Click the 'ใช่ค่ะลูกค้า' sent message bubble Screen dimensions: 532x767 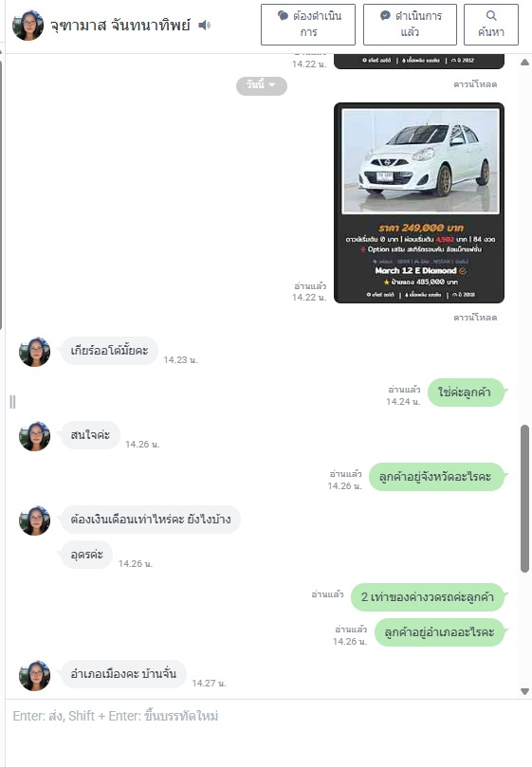[x=465, y=393]
